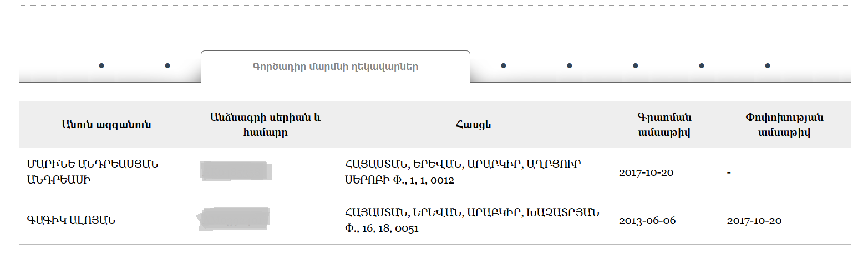Screen dimensions: 868x254
Task: Open the last dot tab on far right
Action: click(768, 66)
